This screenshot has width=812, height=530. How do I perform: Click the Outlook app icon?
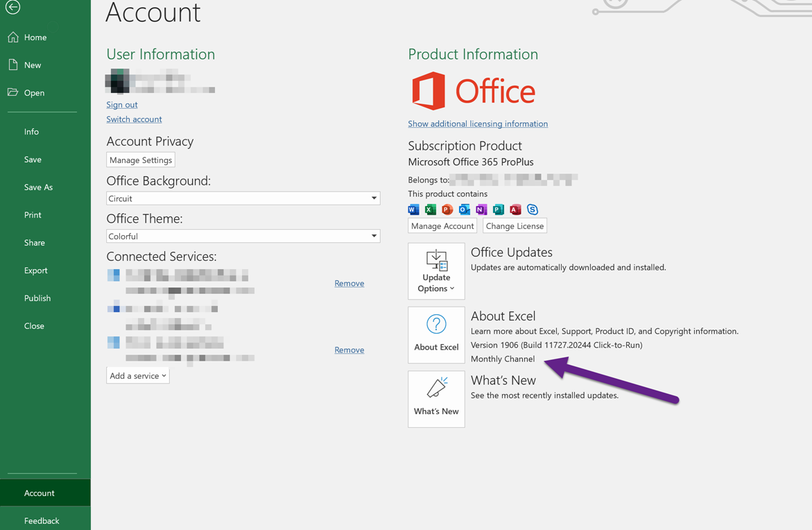point(465,210)
